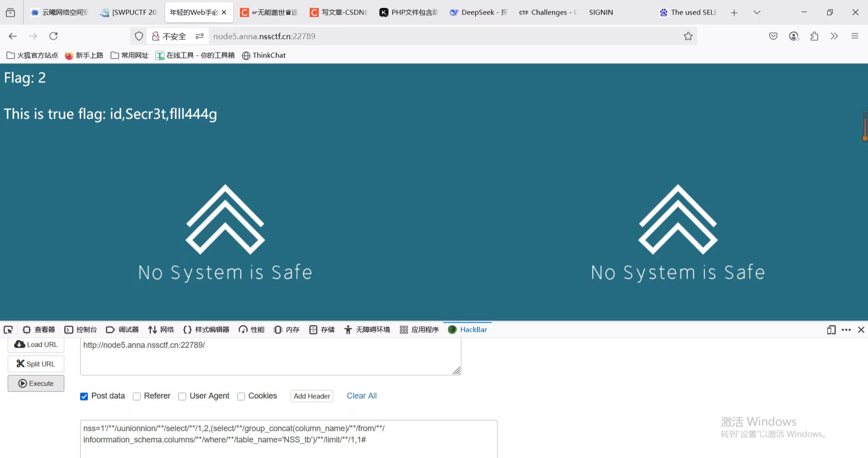Select the HackBar devtools tab
The height and width of the screenshot is (458, 868).
[x=468, y=329]
